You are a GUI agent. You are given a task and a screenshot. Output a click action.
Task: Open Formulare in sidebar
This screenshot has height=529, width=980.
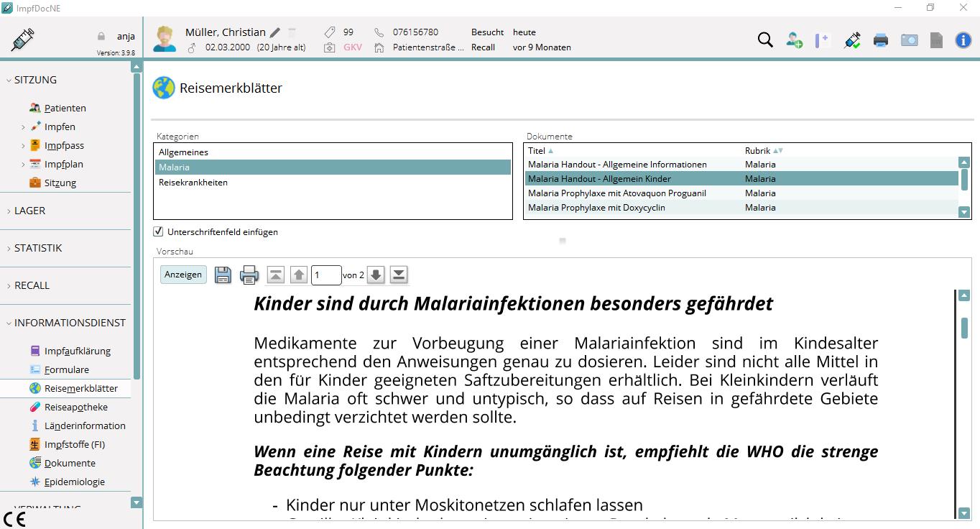[67, 369]
